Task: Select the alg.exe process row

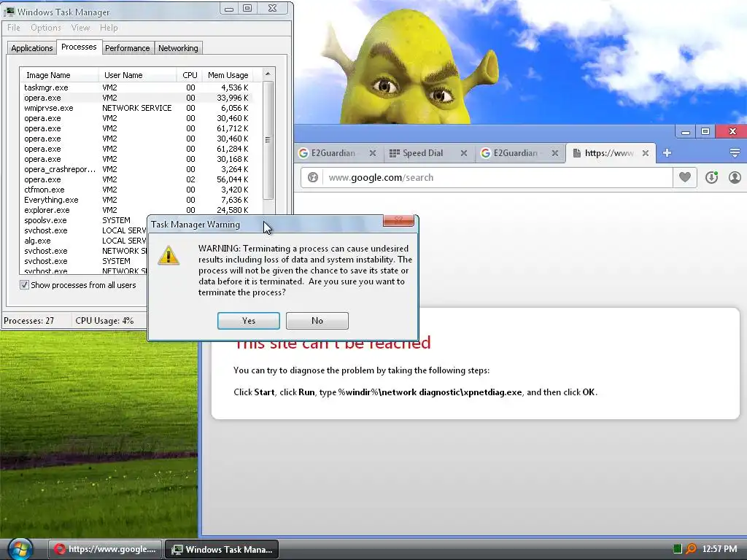Action: click(x=85, y=241)
